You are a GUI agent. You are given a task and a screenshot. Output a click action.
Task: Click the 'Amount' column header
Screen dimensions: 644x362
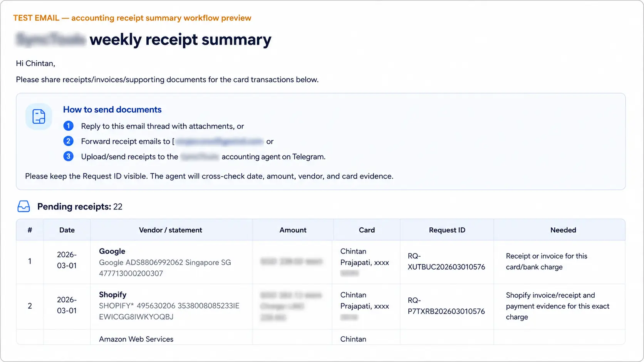point(293,230)
